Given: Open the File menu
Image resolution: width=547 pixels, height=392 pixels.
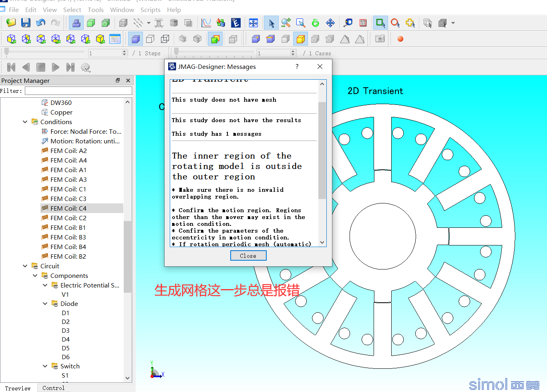Looking at the screenshot, I should [x=14, y=10].
